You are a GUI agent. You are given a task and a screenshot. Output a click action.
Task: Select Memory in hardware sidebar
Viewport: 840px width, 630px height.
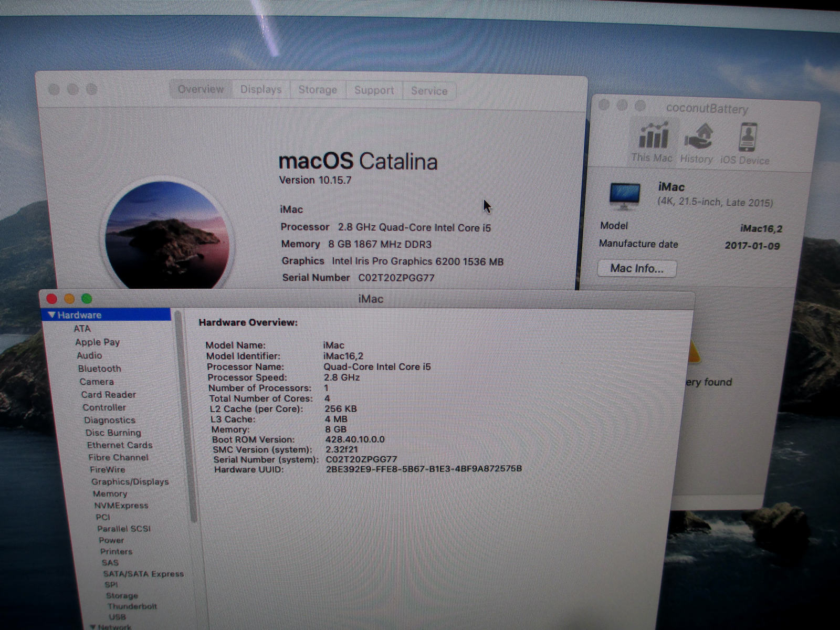(x=110, y=493)
